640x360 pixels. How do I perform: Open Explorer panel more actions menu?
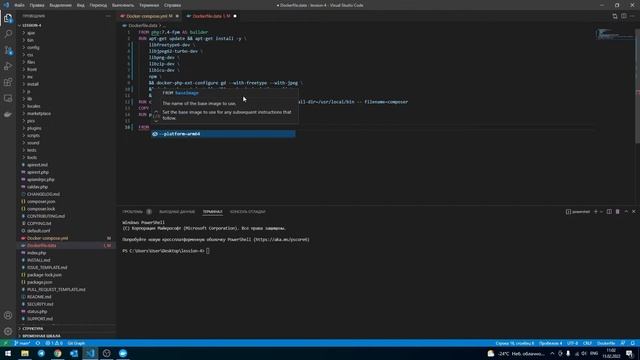pyautogui.click(x=108, y=16)
